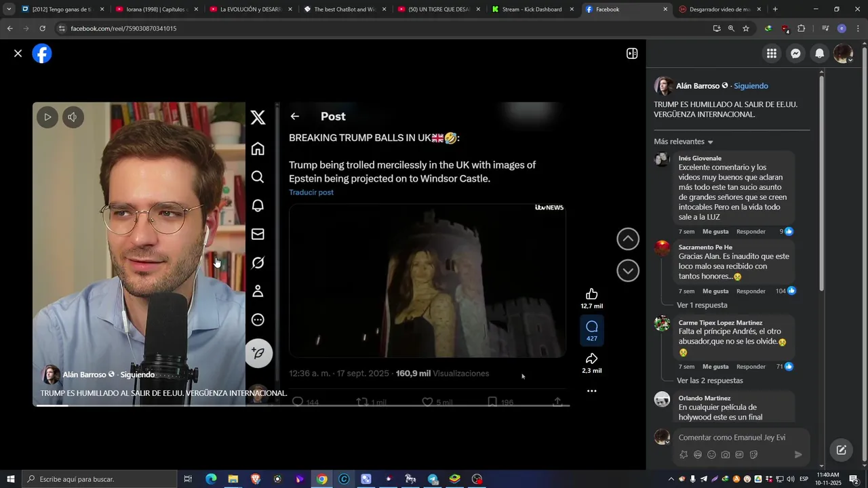Image resolution: width=868 pixels, height=488 pixels.
Task: Open Facebook notifications bell
Action: click(x=820, y=54)
